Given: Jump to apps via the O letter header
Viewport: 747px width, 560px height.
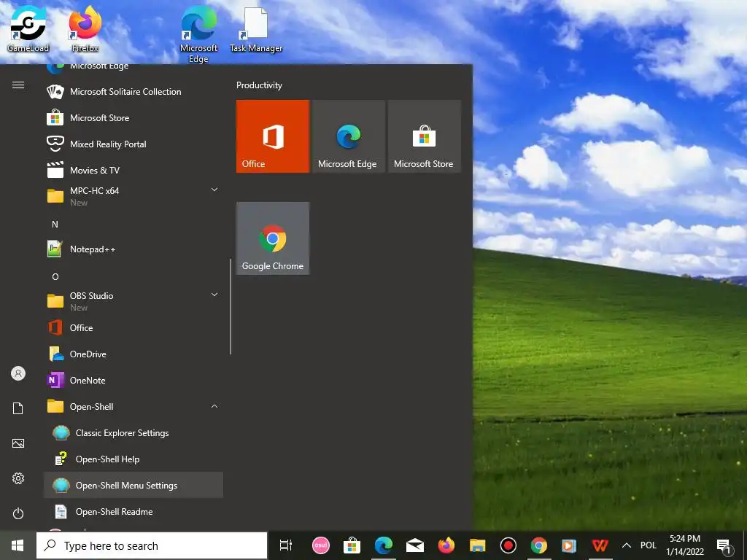Looking at the screenshot, I should [55, 276].
